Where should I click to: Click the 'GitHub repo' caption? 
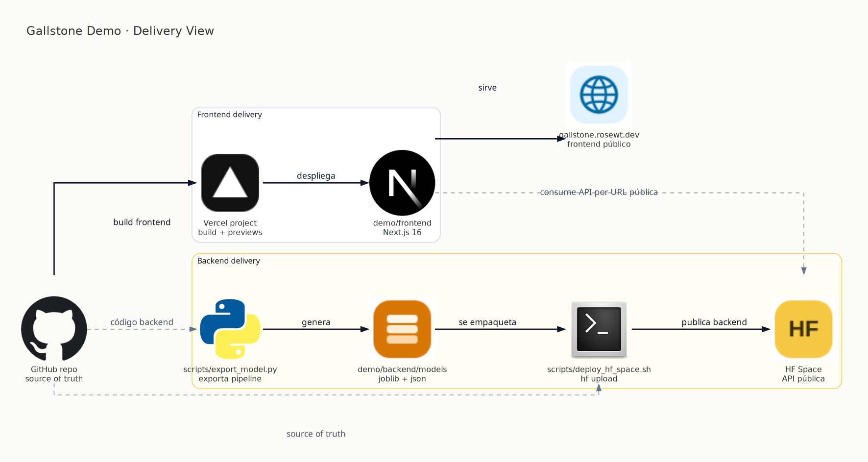pos(54,369)
